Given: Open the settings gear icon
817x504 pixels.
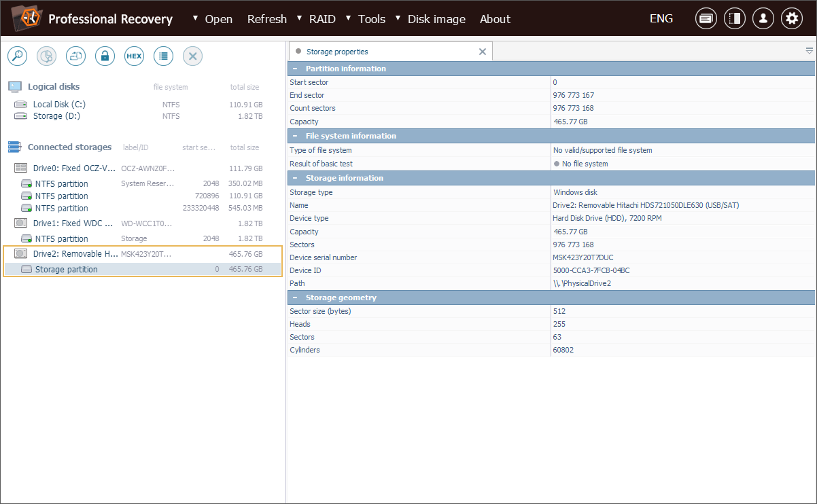Looking at the screenshot, I should click(x=791, y=19).
